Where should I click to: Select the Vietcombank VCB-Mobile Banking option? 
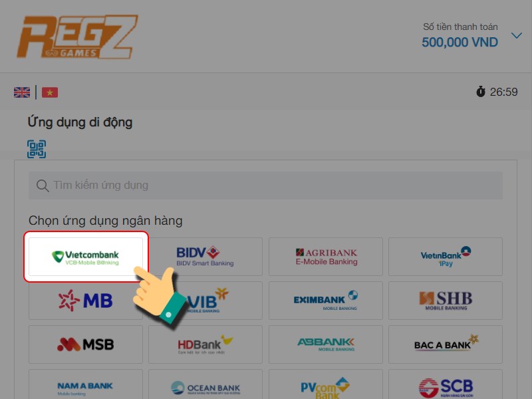point(86,257)
